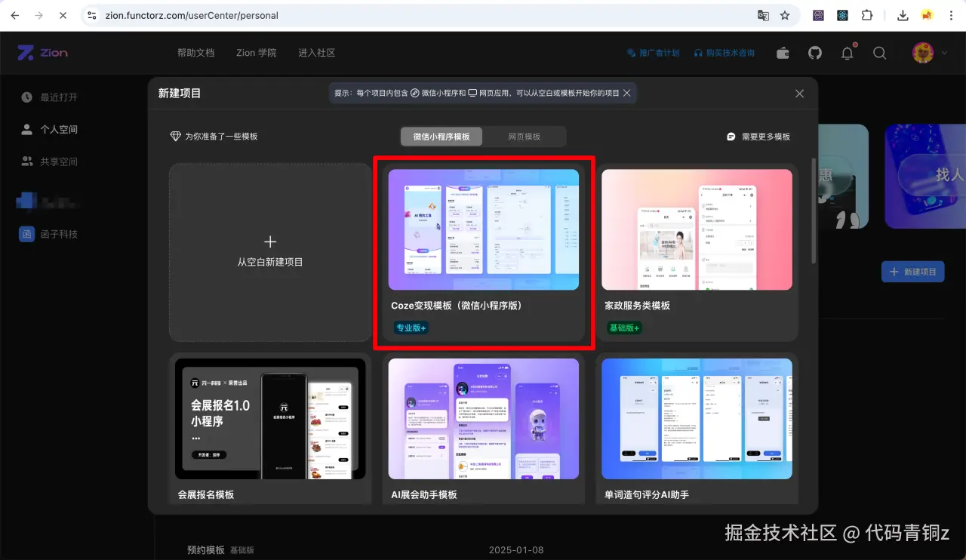Open 帮助文档 in top nav
966x560 pixels.
click(x=196, y=53)
